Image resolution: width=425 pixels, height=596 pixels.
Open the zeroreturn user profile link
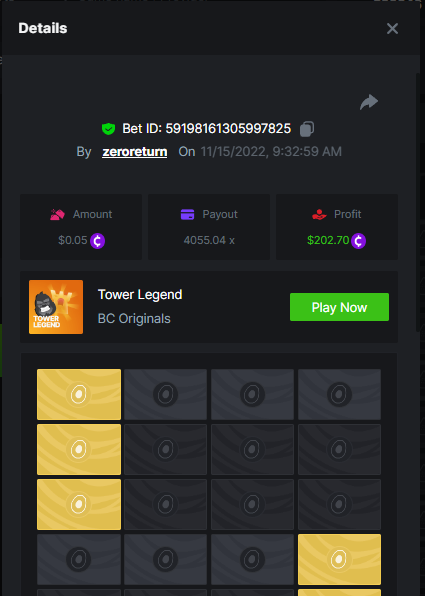coord(135,152)
